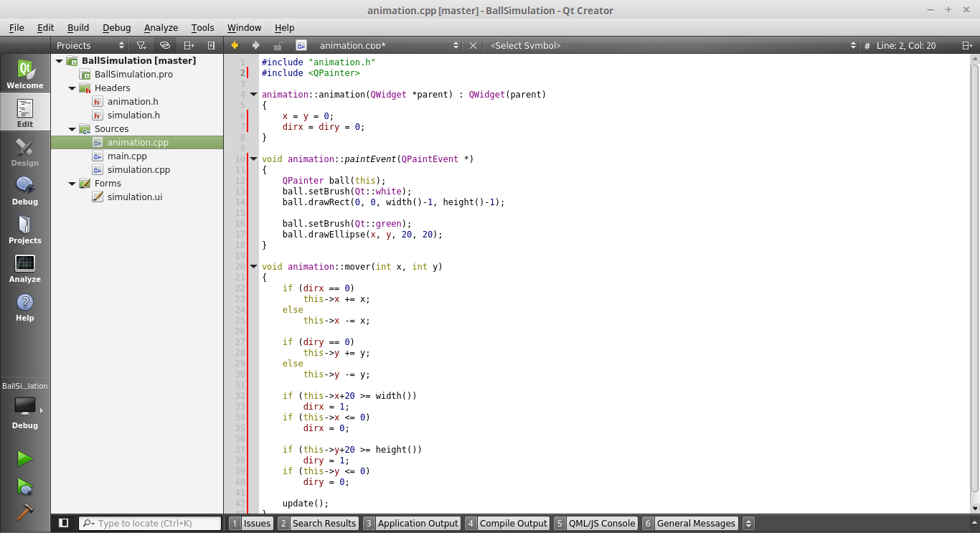Image resolution: width=980 pixels, height=533 pixels.
Task: Collapse the Sources folder
Action: 72,129
